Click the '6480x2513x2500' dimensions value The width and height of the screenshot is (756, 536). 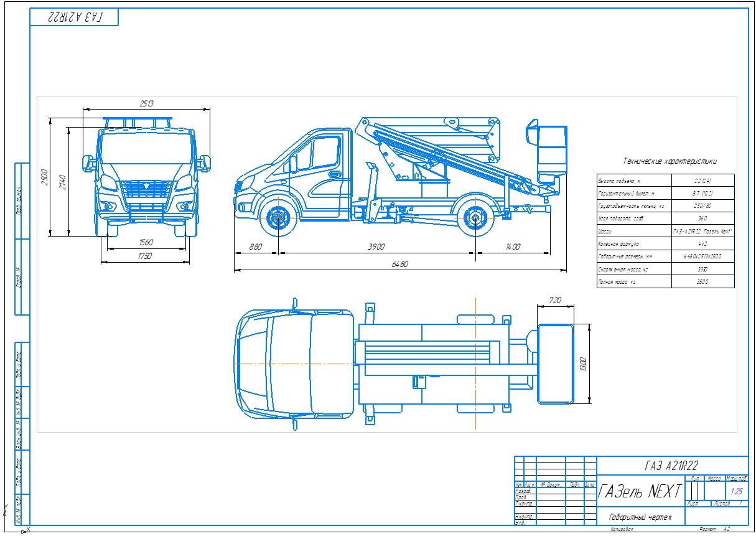click(703, 256)
